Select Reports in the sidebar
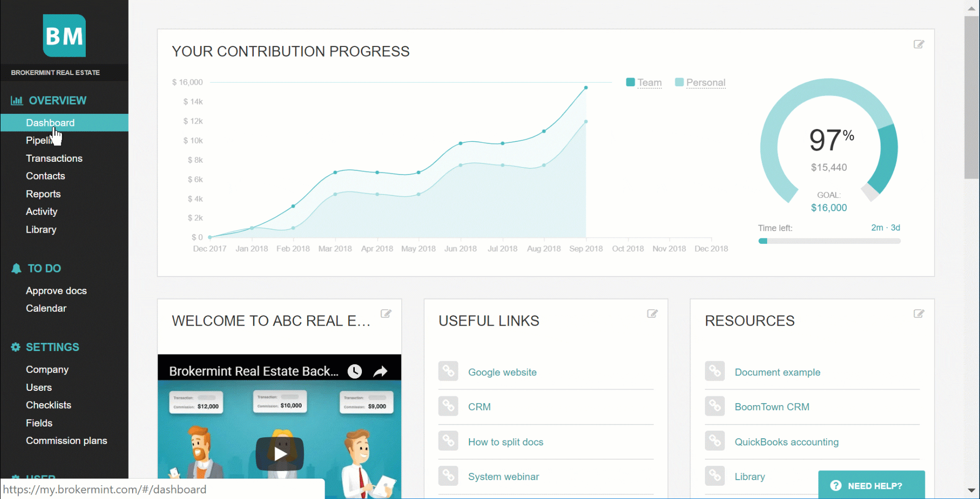Screen dimensions: 980x499 click(43, 194)
